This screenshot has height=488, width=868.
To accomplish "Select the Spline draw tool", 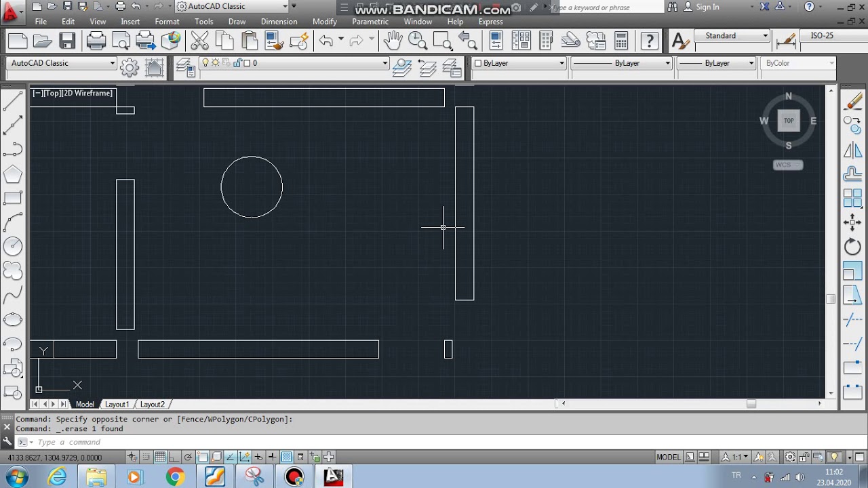I will click(13, 296).
